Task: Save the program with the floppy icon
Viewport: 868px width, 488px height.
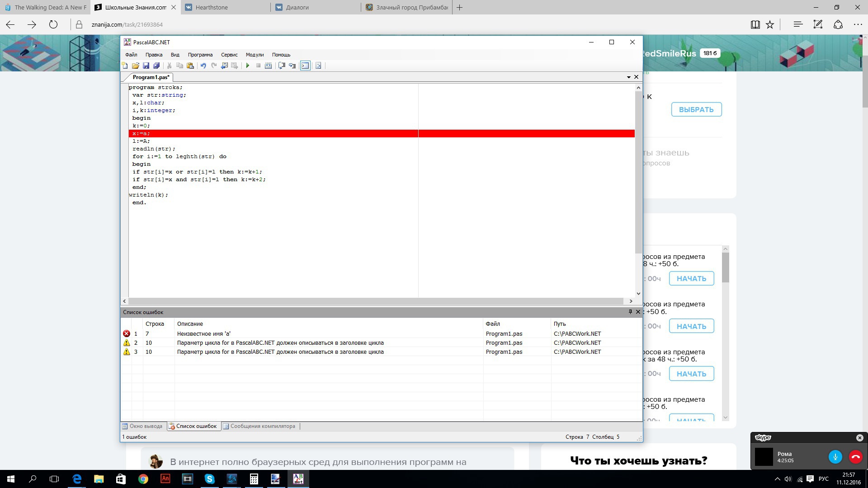Action: 146,66
